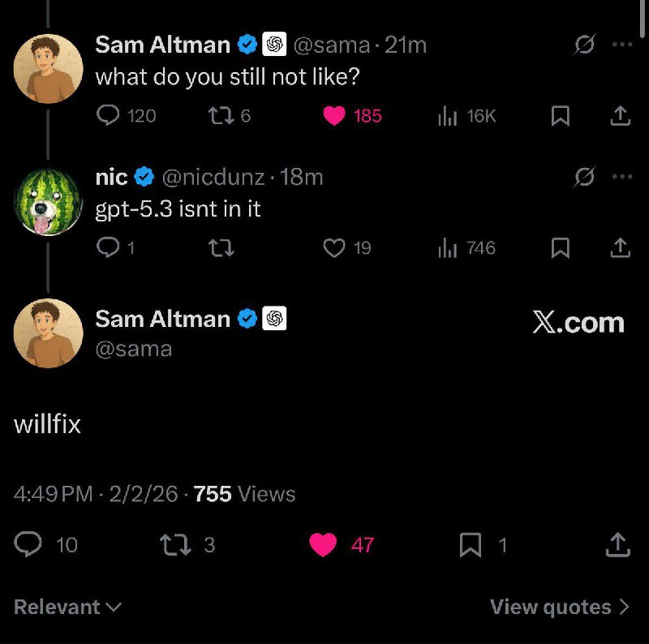View analytics for nic's tweet
Viewport: 649px width, 644px height.
(x=448, y=248)
